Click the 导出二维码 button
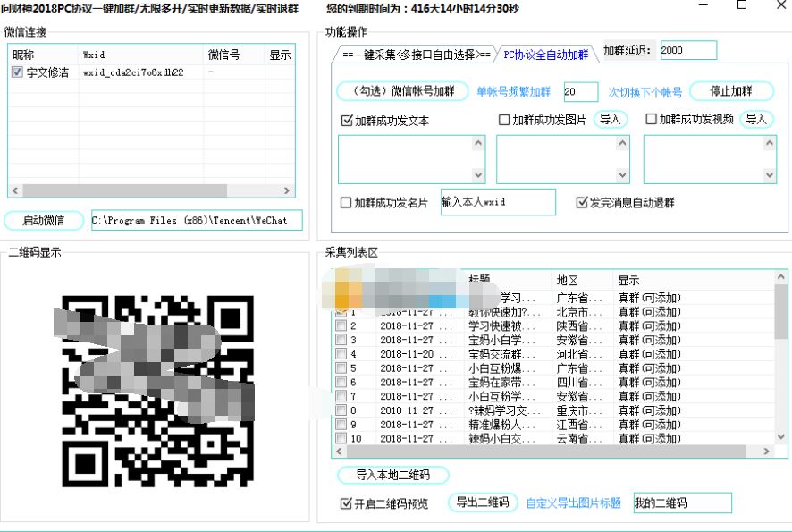Viewport: 792px width, 532px height. pos(483,502)
